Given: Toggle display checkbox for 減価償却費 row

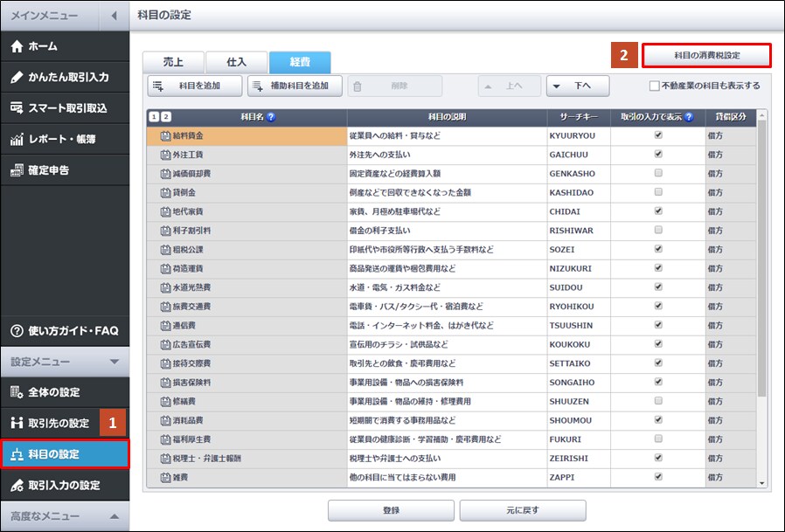Looking at the screenshot, I should [658, 173].
